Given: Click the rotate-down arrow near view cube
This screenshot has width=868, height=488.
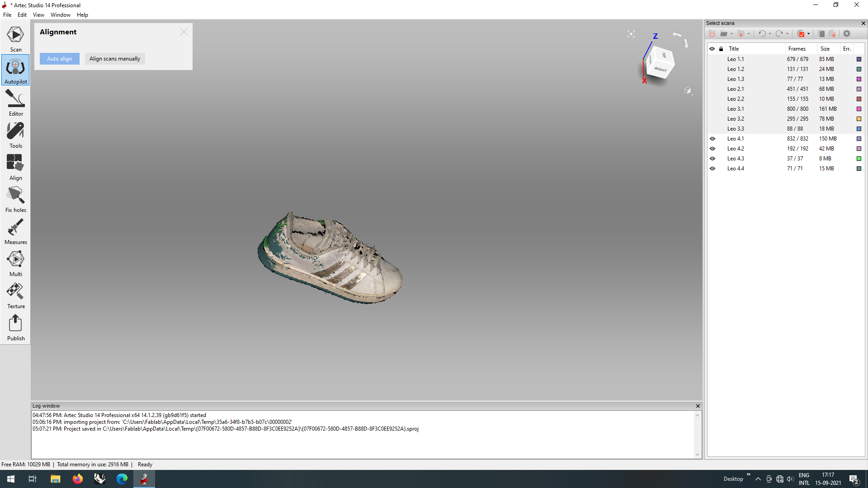Looking at the screenshot, I should click(x=686, y=43).
